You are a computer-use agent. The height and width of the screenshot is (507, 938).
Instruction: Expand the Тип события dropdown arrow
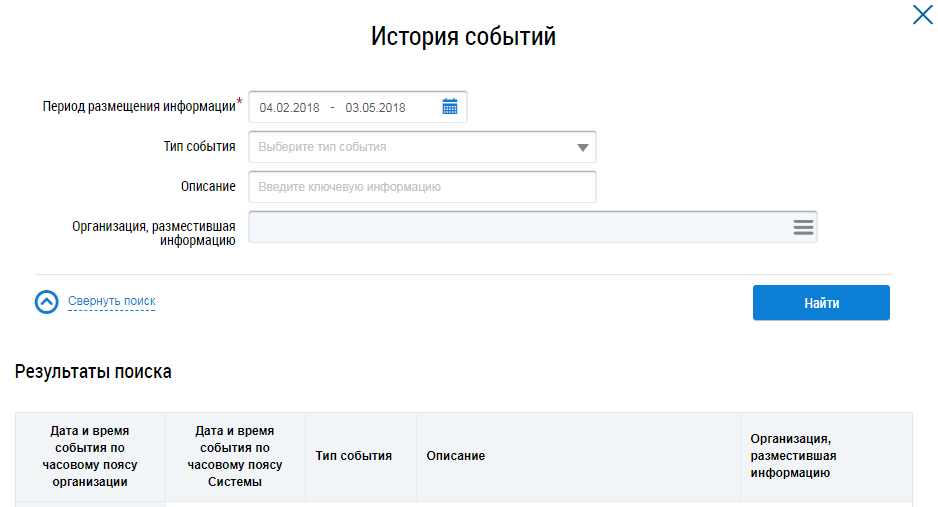[x=583, y=148]
